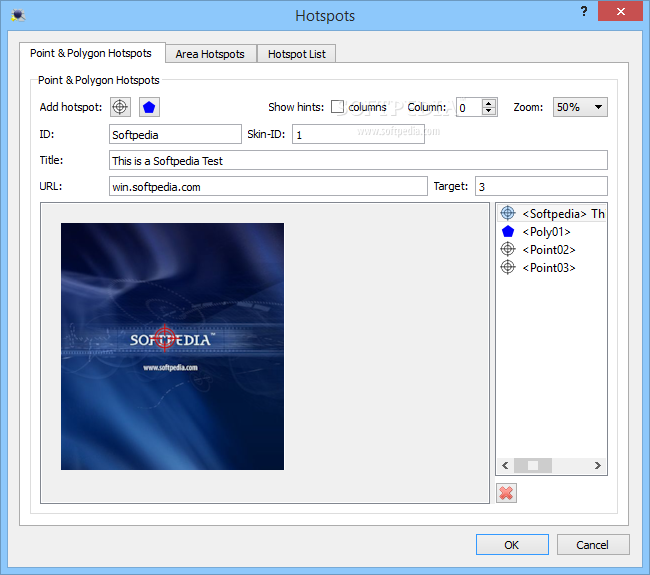
Task: Click the application icon in the title bar
Action: (18, 15)
